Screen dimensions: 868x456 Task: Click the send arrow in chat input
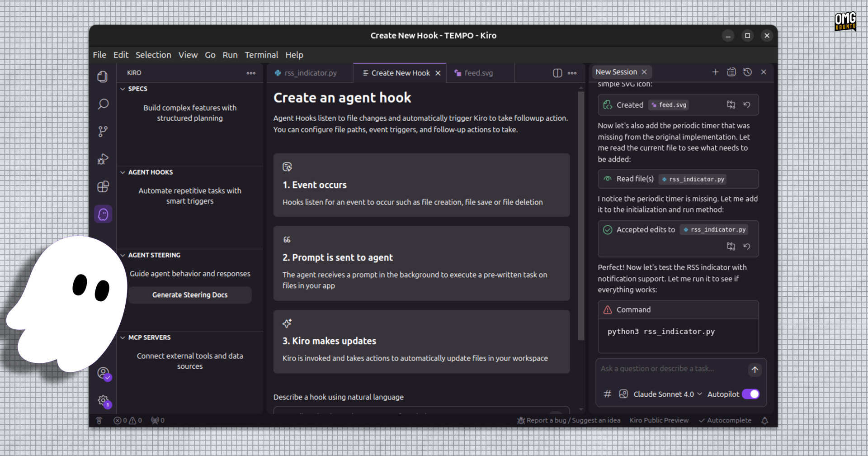pyautogui.click(x=755, y=370)
